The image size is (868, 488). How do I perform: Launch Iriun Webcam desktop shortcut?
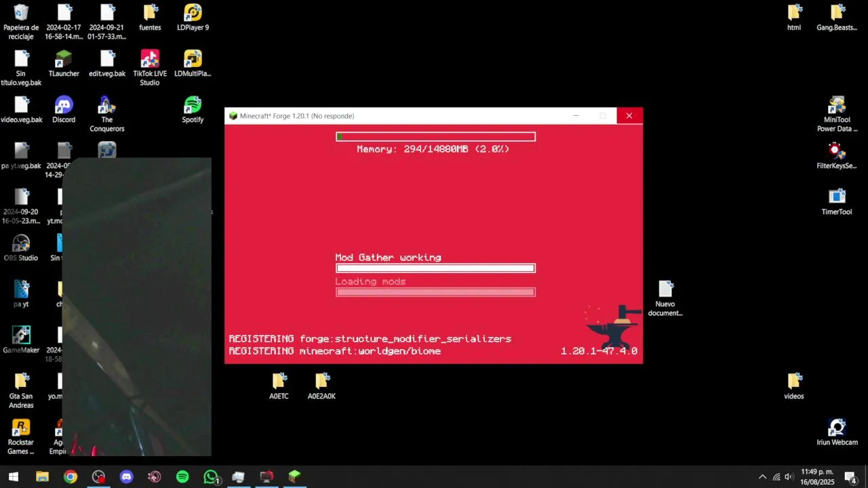click(x=837, y=432)
